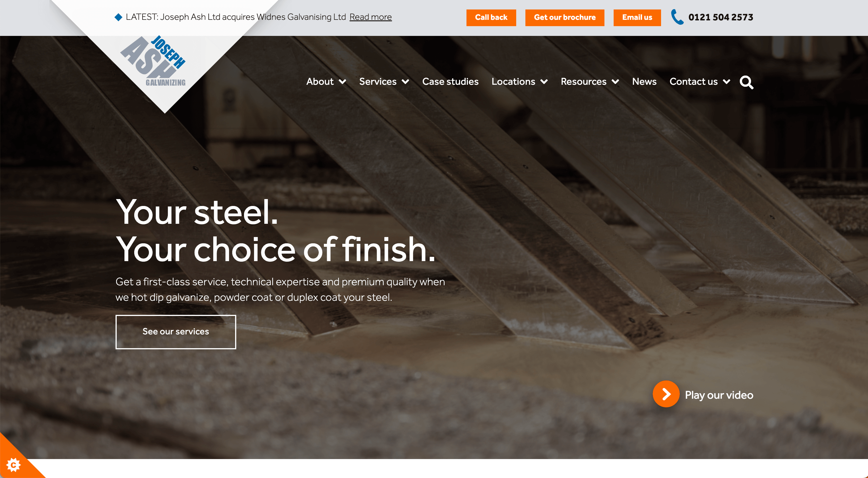Screen dimensions: 868x478
Task: Open the search magnifier icon
Action: 746,82
